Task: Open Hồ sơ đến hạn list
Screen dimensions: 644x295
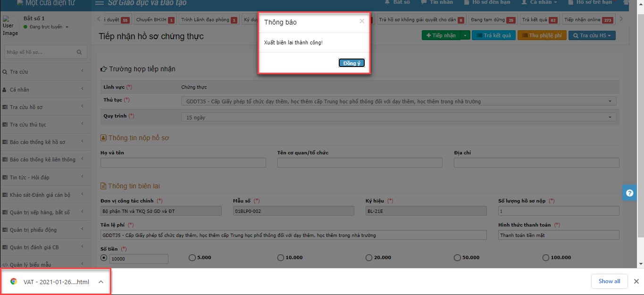Action: 487,2
